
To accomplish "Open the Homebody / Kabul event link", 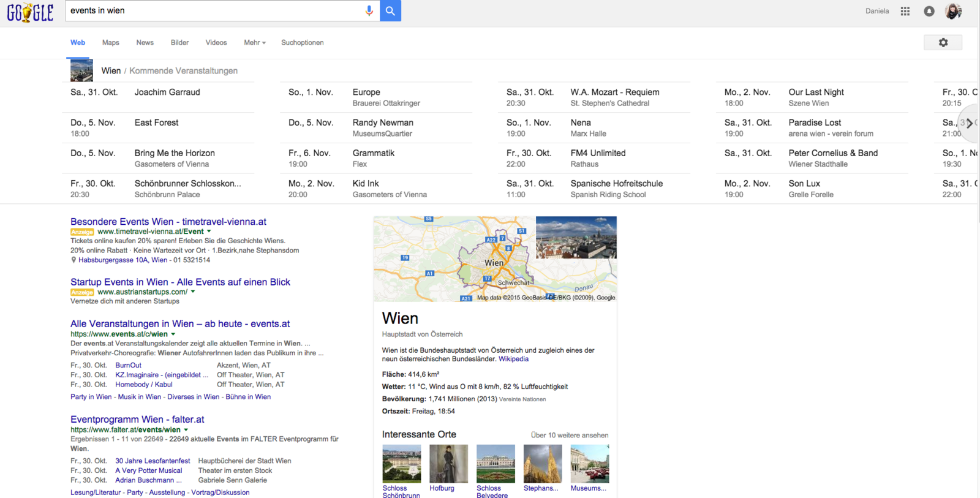I will [144, 385].
